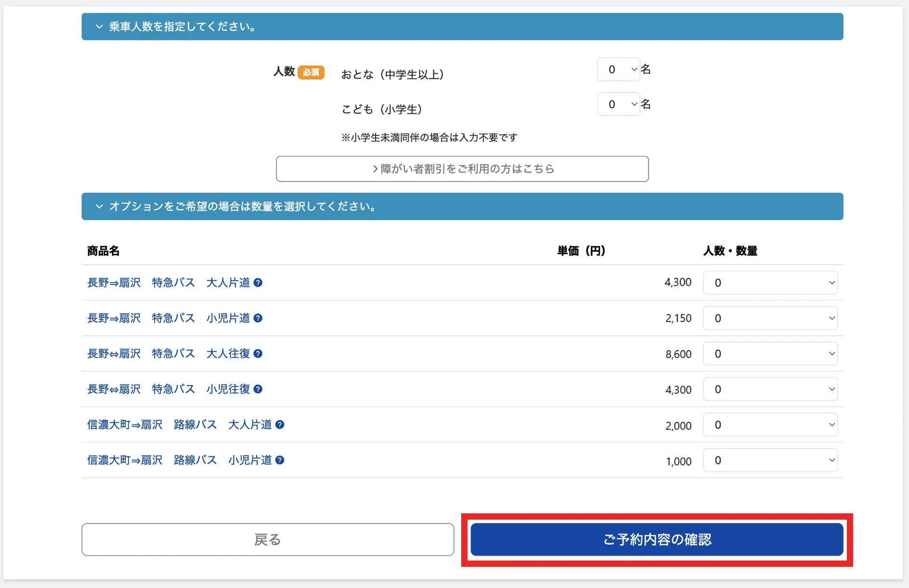
Task: Click the ご予約内容の確認 button
Action: tap(657, 540)
